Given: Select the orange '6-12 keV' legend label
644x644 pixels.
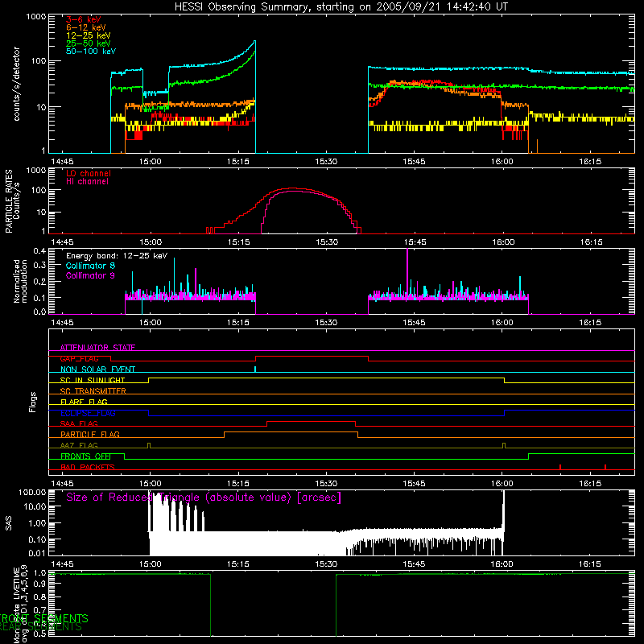Looking at the screenshot, I should (86, 27).
